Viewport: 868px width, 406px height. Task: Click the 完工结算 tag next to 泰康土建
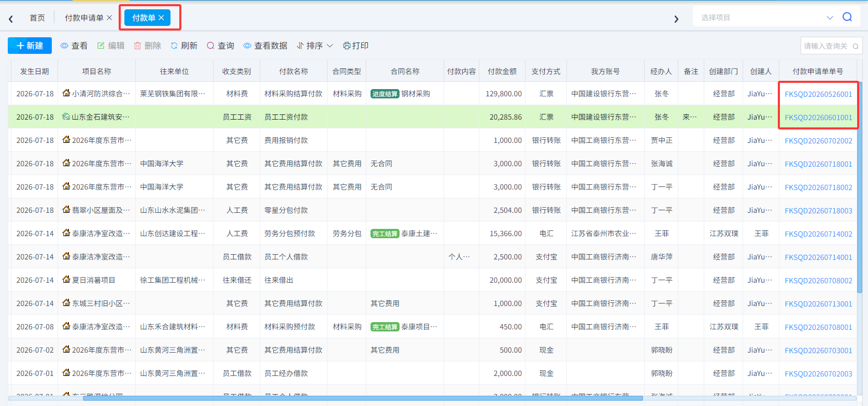385,234
